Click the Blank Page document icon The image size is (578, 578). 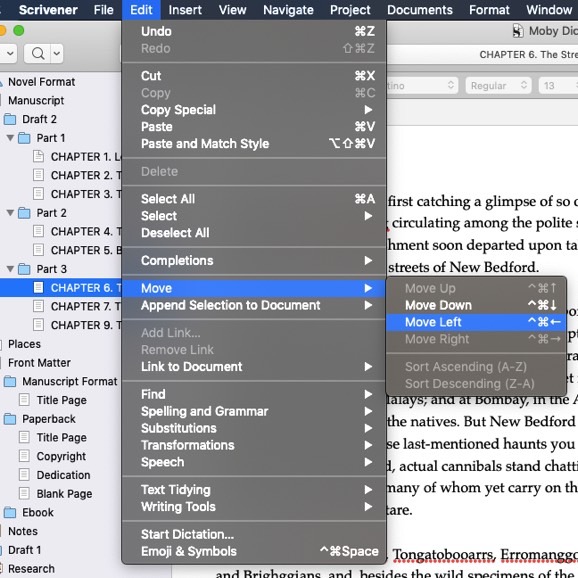pyautogui.click(x=24, y=494)
